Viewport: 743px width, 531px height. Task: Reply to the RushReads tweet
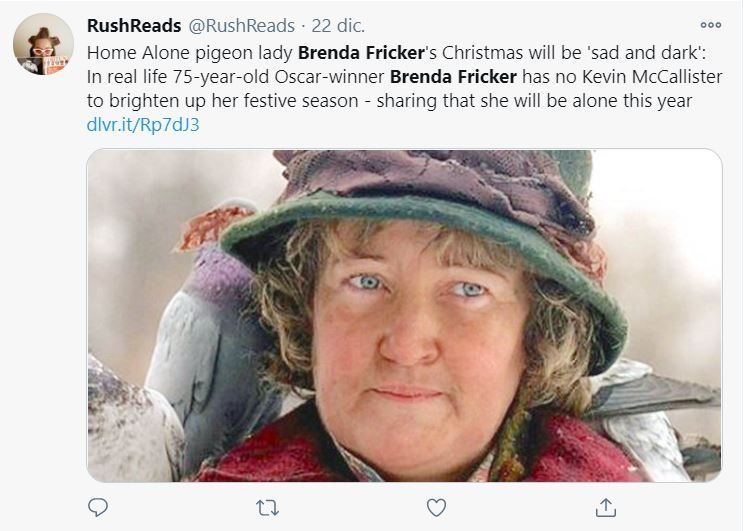(x=97, y=507)
